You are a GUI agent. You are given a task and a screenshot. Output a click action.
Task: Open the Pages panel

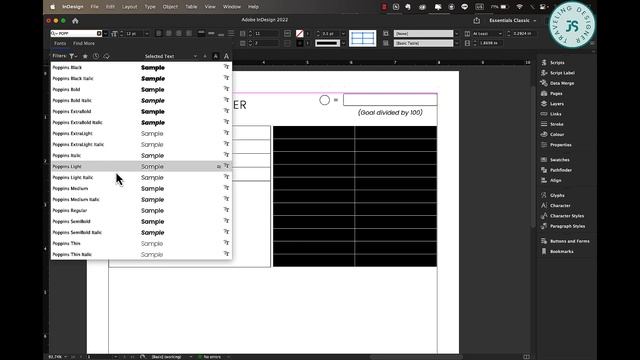point(552,93)
